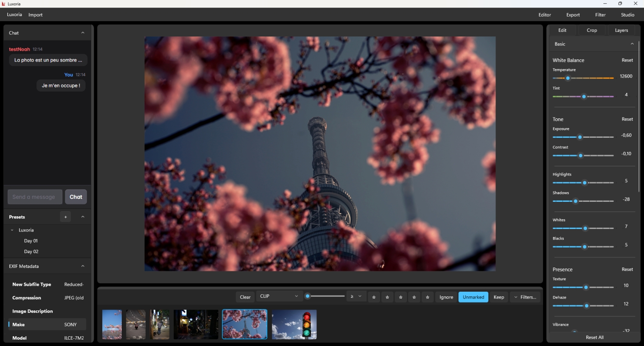Switch to the Crop tab
The height and width of the screenshot is (346, 644).
click(591, 31)
